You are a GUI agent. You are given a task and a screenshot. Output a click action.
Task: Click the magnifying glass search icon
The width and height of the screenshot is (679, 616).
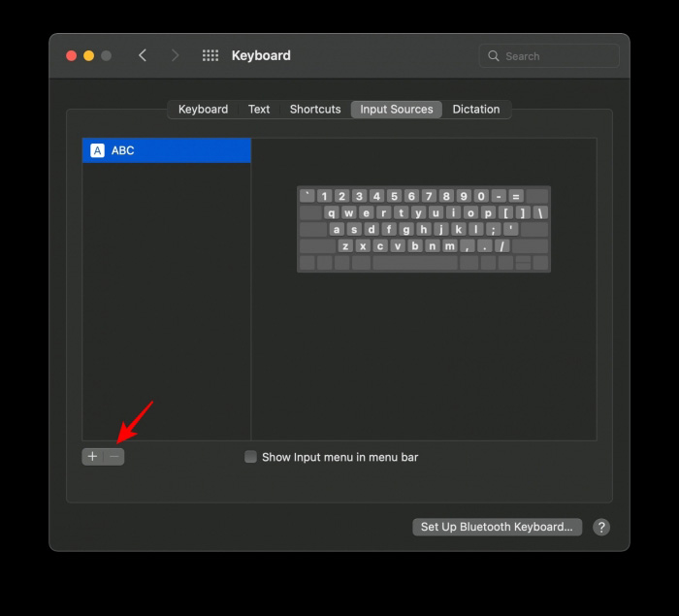coord(494,56)
